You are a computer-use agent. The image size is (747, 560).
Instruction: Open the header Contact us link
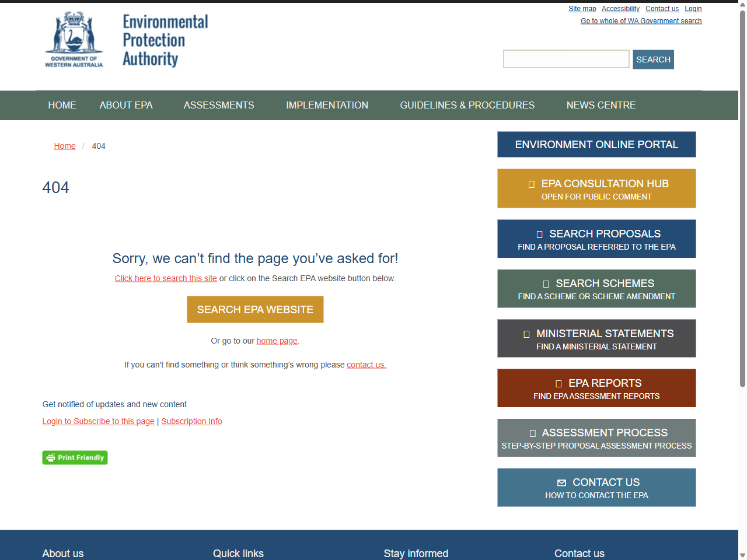tap(662, 9)
